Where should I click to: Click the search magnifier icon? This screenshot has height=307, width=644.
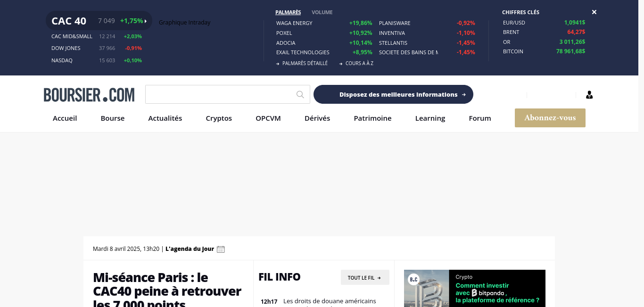click(x=300, y=94)
